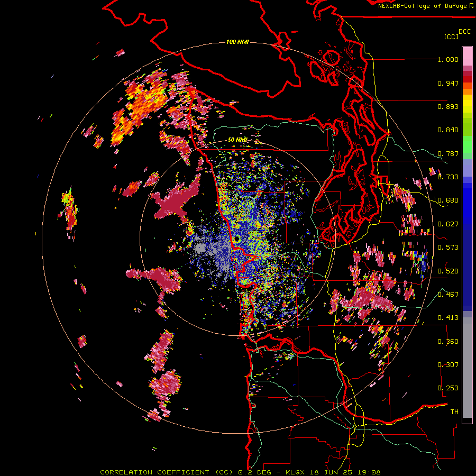Click the 0.573 scale value

tap(448, 248)
